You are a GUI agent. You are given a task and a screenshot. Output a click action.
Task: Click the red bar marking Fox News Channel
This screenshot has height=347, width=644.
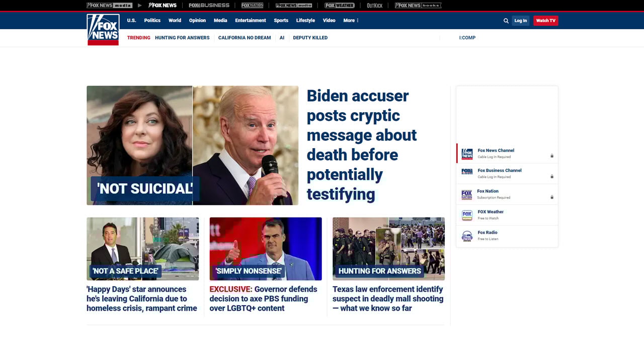coord(457,153)
